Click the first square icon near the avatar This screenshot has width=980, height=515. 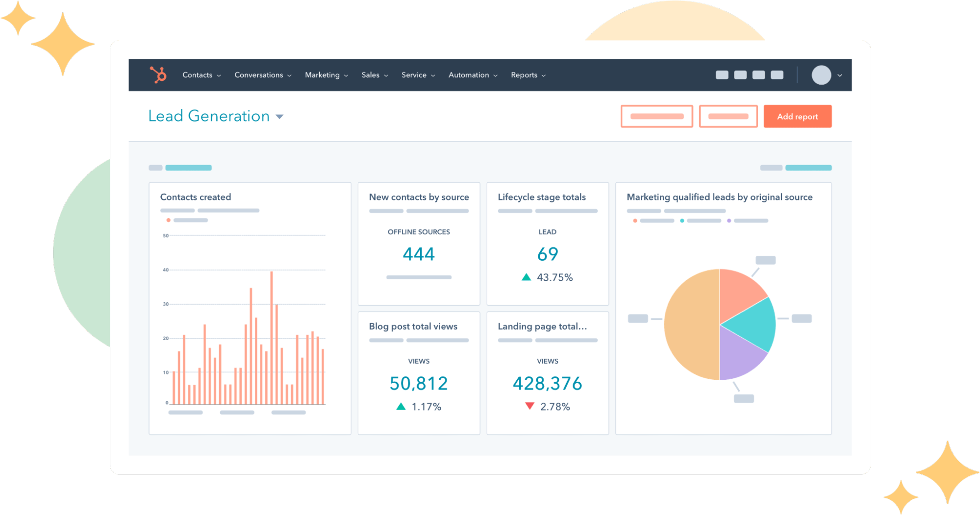coord(722,74)
